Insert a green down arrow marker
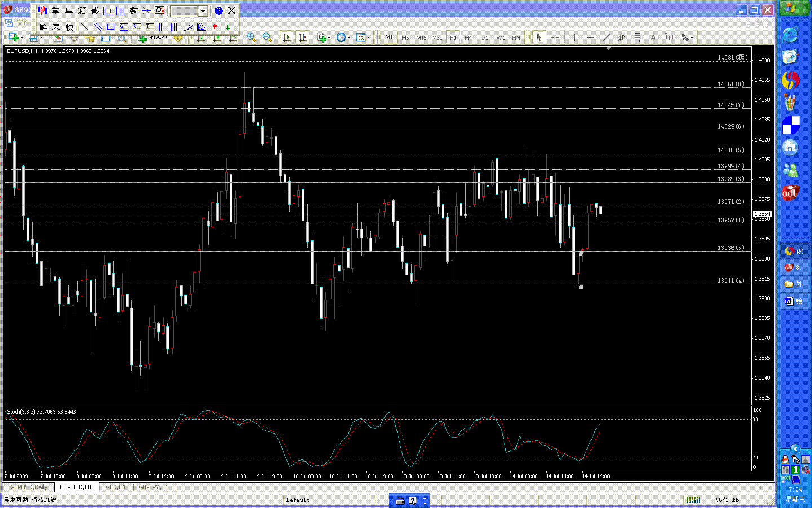The image size is (812, 508). 228,27
